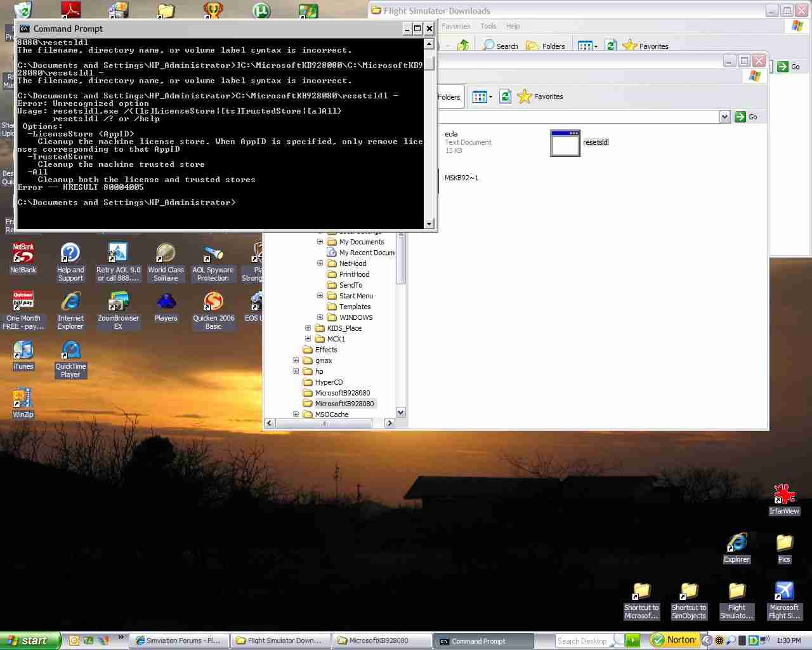Viewport: 812px width, 650px height.
Task: Open the Help menu
Action: tap(513, 26)
